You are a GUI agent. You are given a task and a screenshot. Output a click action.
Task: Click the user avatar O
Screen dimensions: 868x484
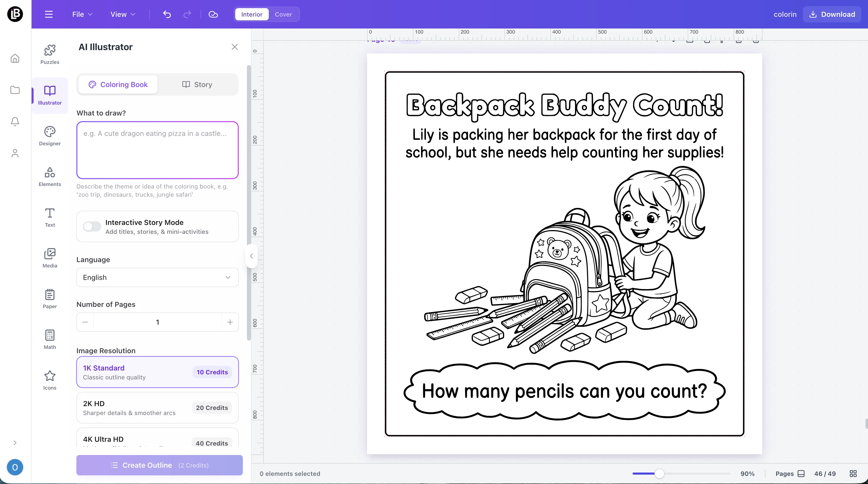(15, 467)
